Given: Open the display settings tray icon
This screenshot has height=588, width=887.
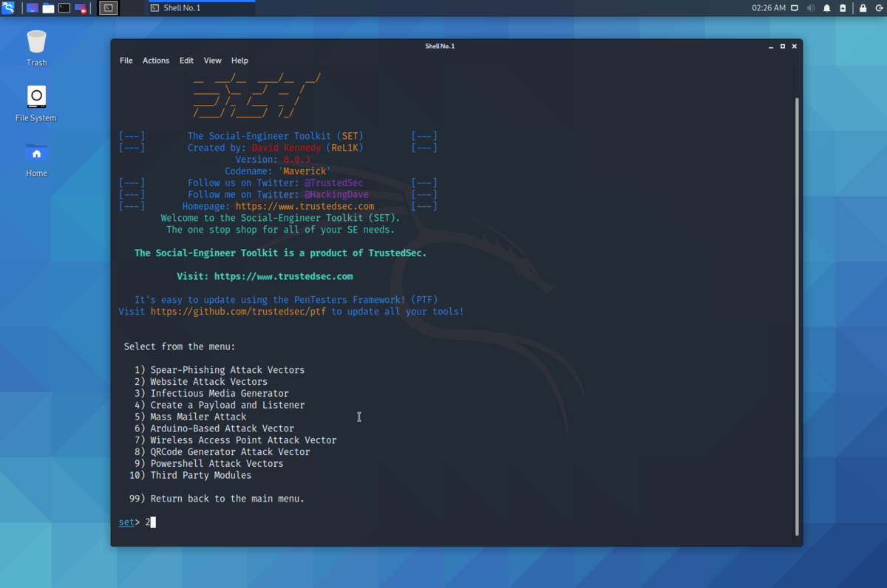Looking at the screenshot, I should tap(795, 8).
